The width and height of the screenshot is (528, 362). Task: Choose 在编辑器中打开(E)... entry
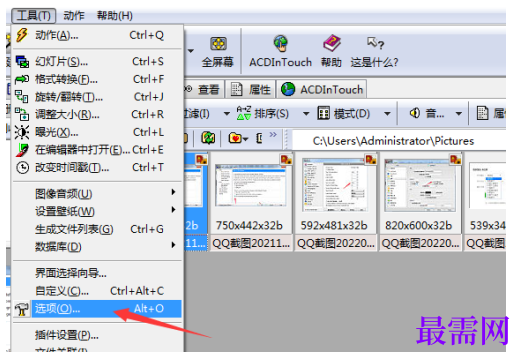97,150
